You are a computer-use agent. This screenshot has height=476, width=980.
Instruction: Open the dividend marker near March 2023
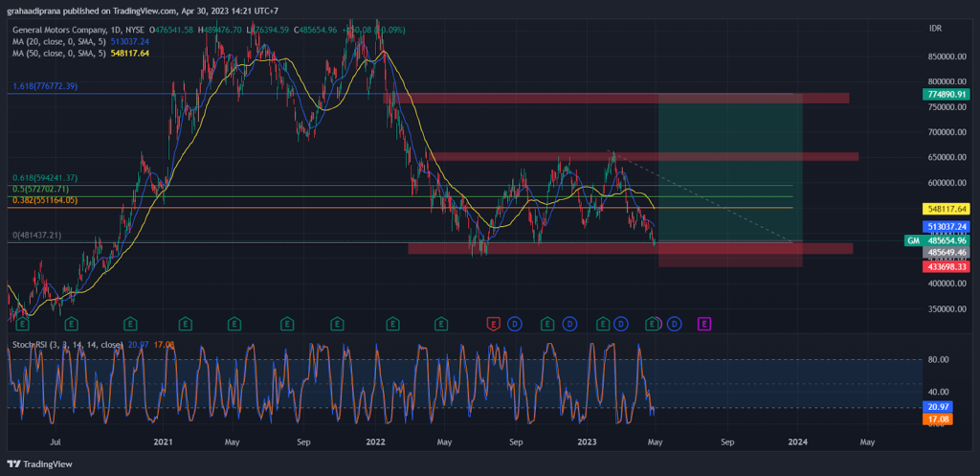click(620, 324)
